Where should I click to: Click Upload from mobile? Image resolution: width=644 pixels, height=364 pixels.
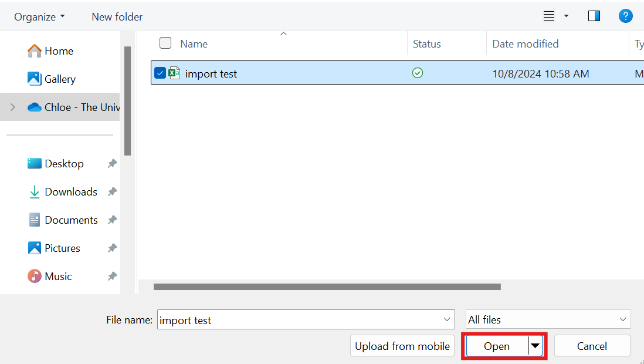tap(402, 346)
